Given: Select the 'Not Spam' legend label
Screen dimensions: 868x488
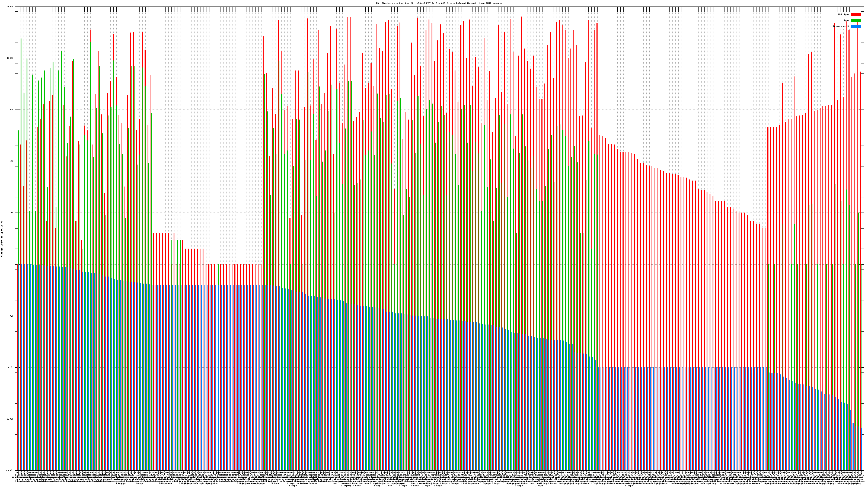Looking at the screenshot, I should tap(844, 14).
